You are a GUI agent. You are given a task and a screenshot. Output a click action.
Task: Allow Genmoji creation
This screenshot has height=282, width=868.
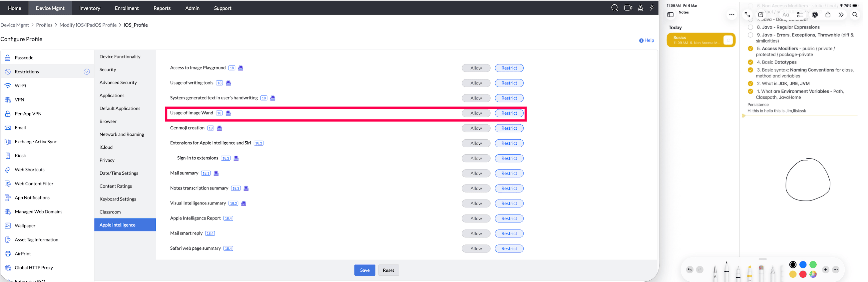pyautogui.click(x=476, y=128)
